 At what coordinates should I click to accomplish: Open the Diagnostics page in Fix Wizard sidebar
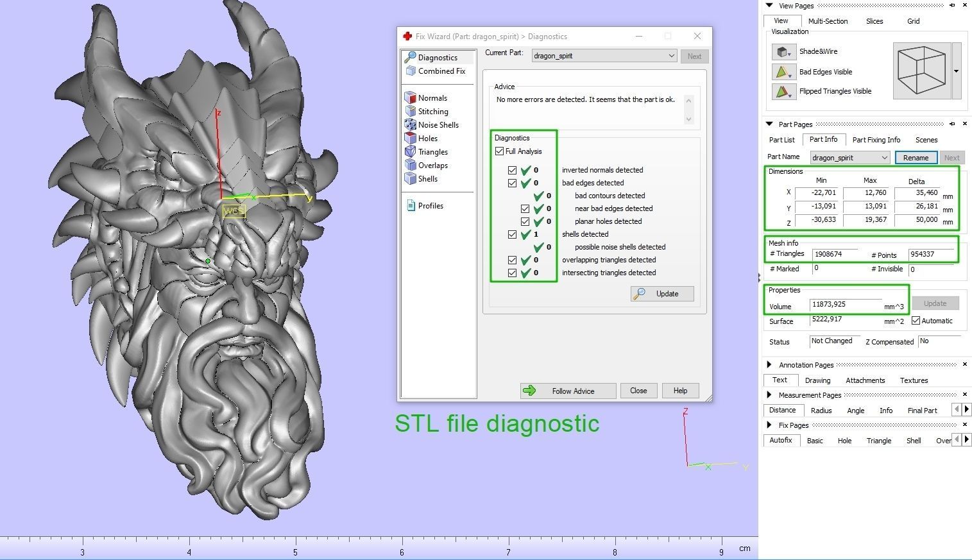click(x=438, y=58)
